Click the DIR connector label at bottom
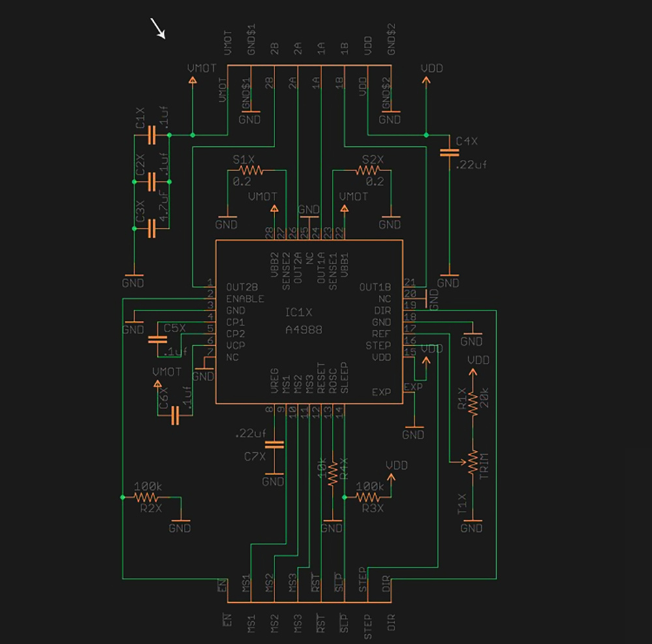The height and width of the screenshot is (644, 652). 391,623
